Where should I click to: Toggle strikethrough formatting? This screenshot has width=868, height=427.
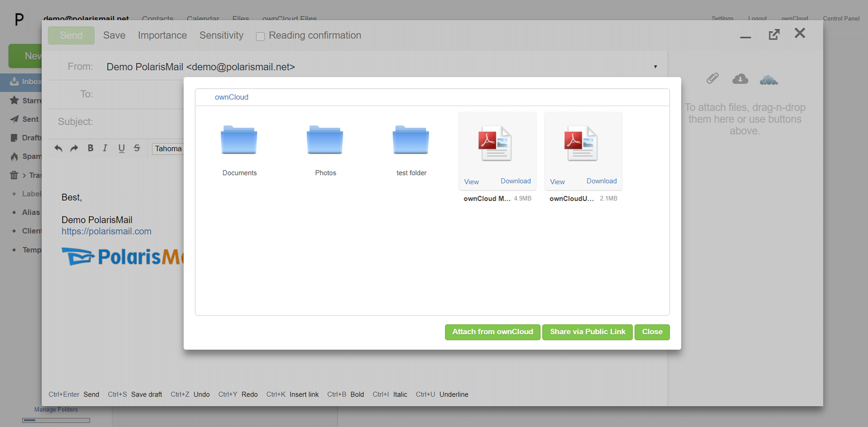pyautogui.click(x=137, y=148)
